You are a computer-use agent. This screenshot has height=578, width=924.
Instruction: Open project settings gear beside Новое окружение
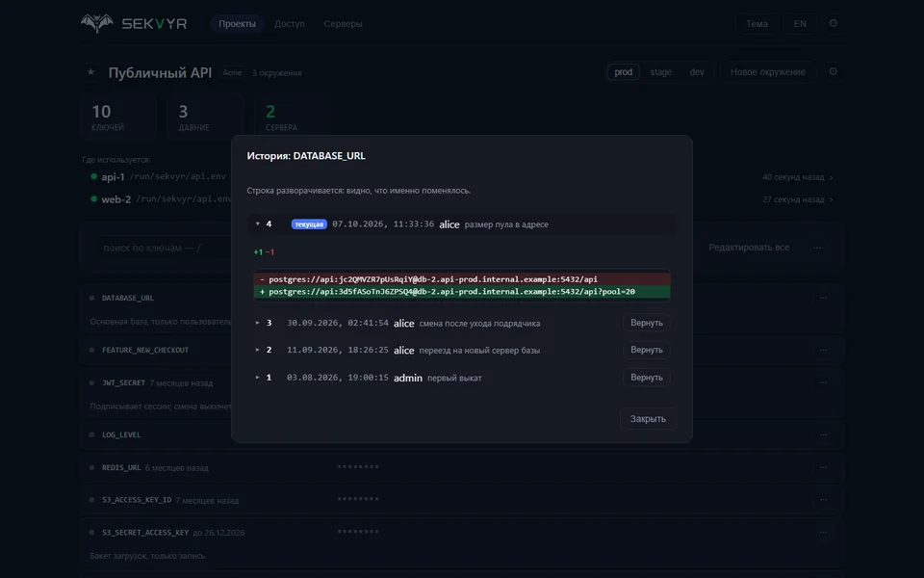coord(833,72)
